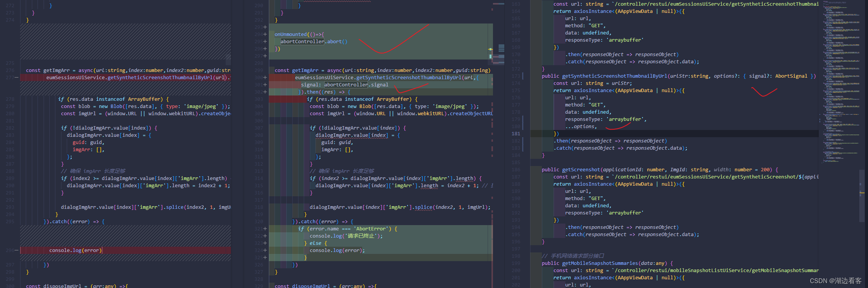Click the plus marker at diff line 293
This screenshot has height=288, width=868.
(265, 27)
